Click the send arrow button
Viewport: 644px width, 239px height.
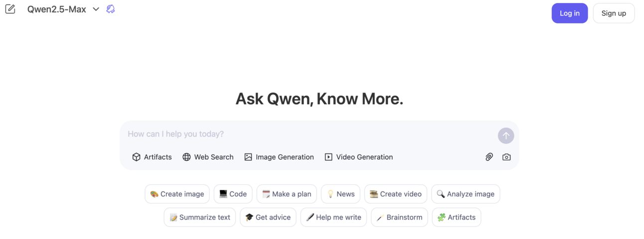pyautogui.click(x=506, y=135)
